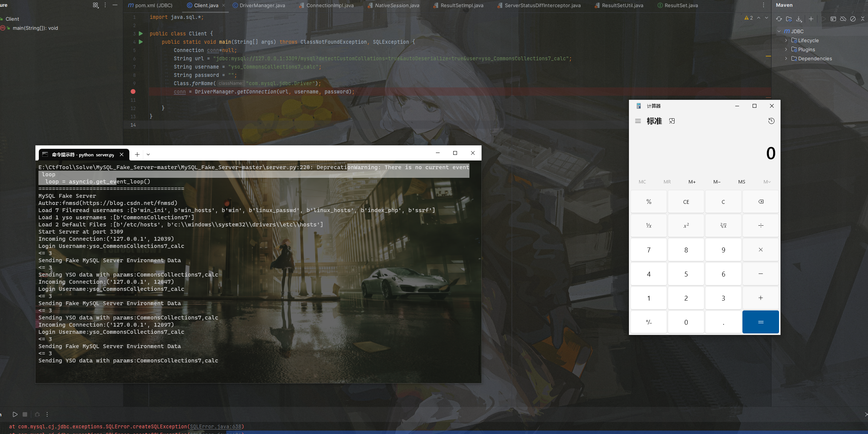Switch to NativeSession.java tab
Screen dimensions: 868x434
pos(394,5)
